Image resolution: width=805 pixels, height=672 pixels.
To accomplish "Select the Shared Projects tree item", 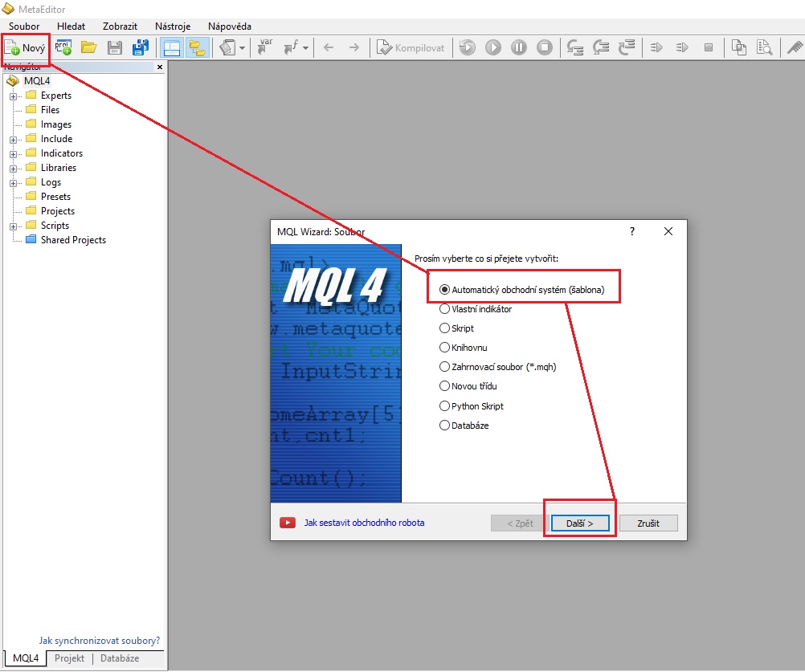I will [73, 240].
